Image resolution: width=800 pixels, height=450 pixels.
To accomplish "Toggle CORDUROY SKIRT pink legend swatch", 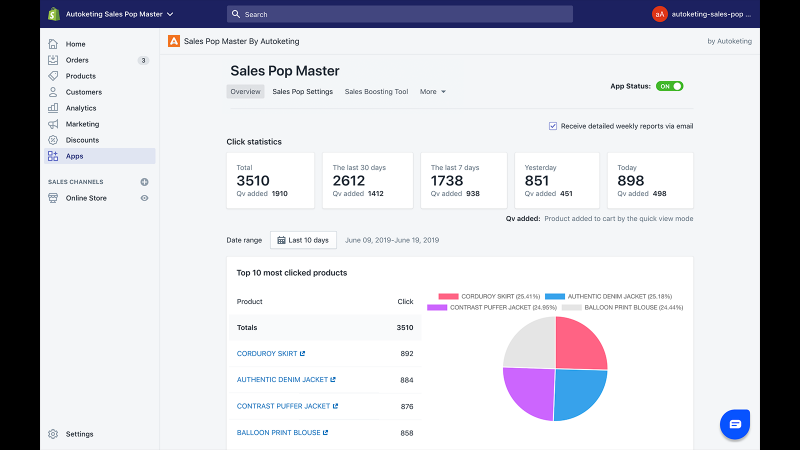I will click(448, 296).
